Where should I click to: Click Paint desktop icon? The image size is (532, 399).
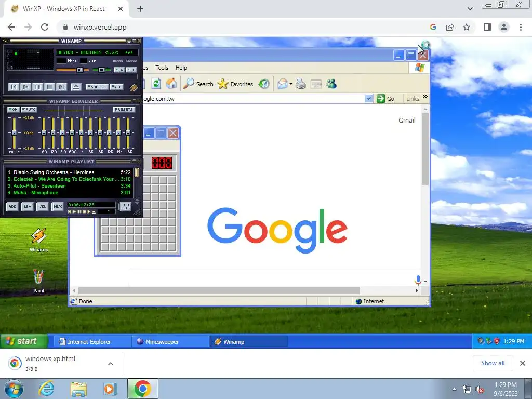(x=38, y=281)
